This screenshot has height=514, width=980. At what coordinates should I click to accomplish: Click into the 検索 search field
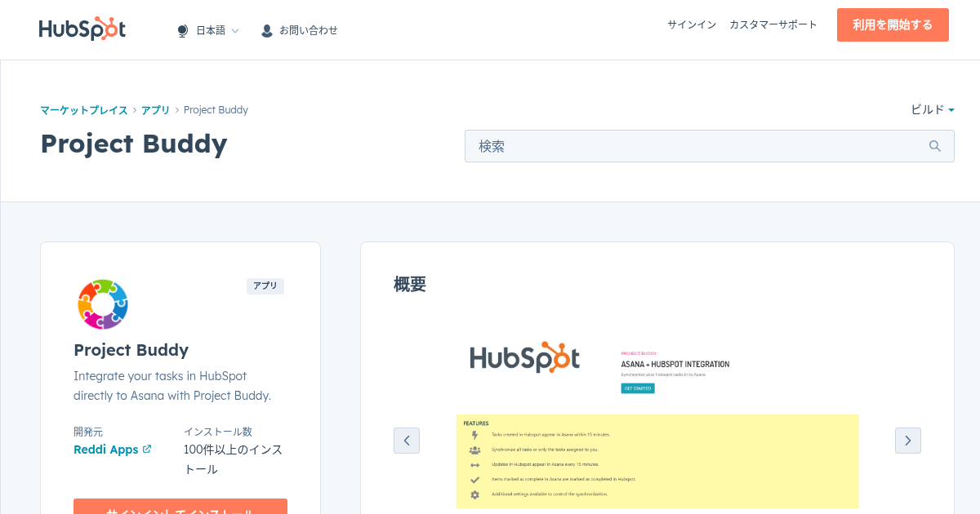tap(710, 146)
